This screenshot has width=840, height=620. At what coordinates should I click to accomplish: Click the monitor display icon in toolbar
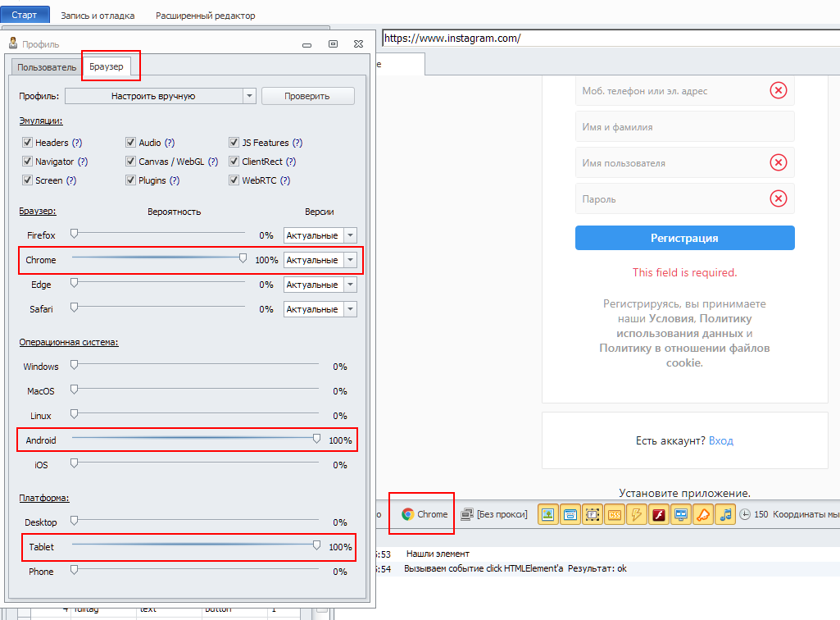click(x=681, y=514)
